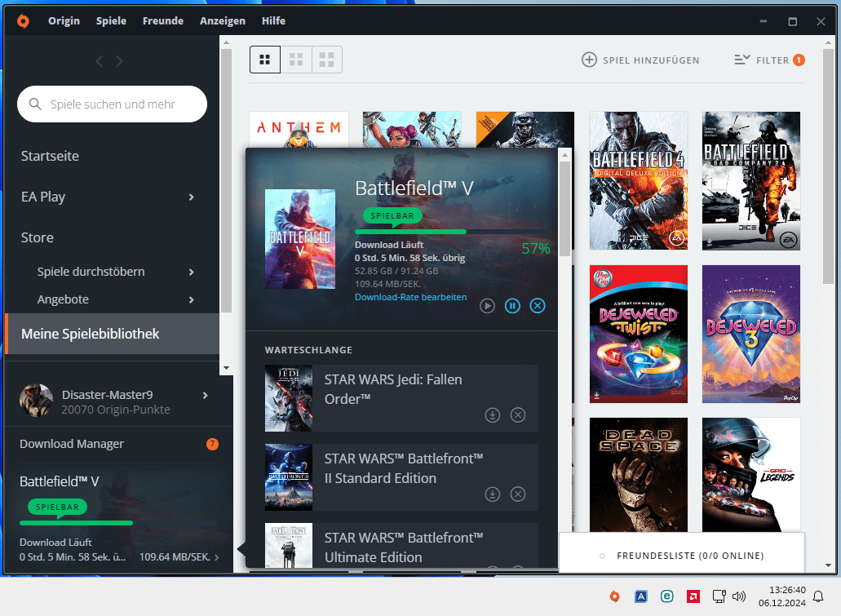Go back with the left navigation arrow

(x=100, y=61)
